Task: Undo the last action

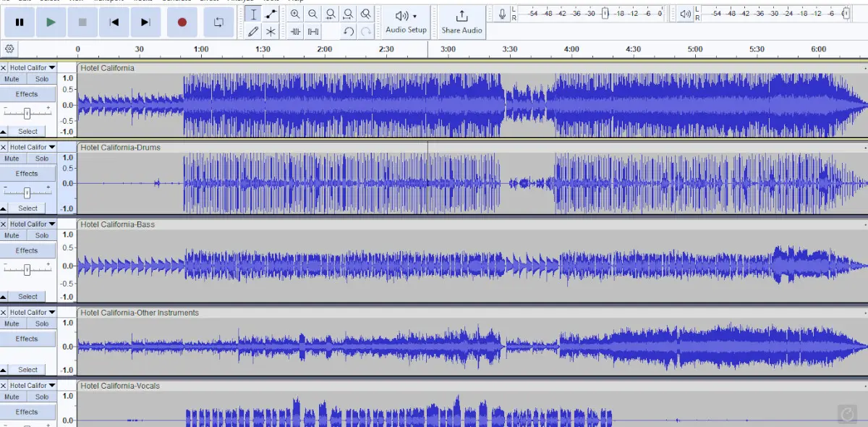Action: [x=349, y=32]
